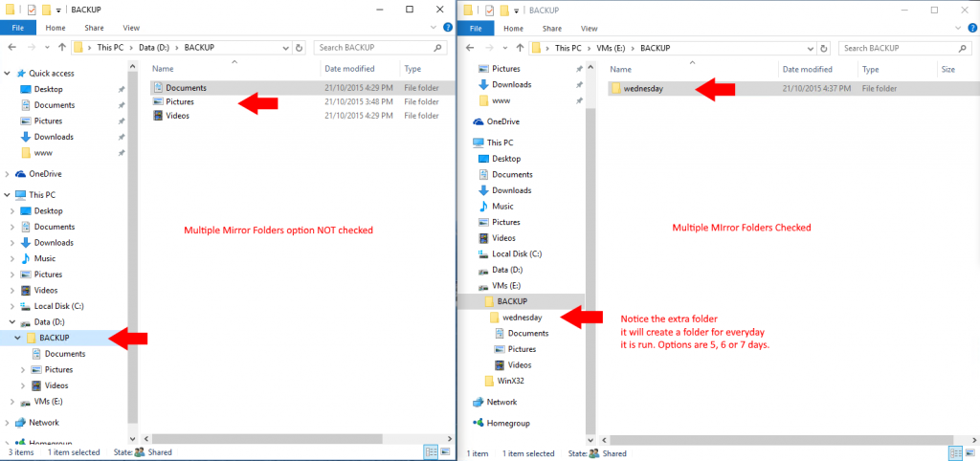Open Home tab in right window
This screenshot has height=461, width=980.
513,28
